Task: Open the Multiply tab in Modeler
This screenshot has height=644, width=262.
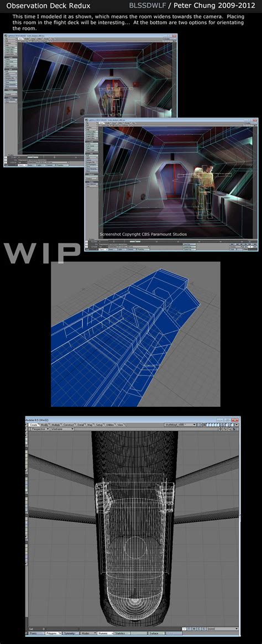Action: click(x=55, y=425)
